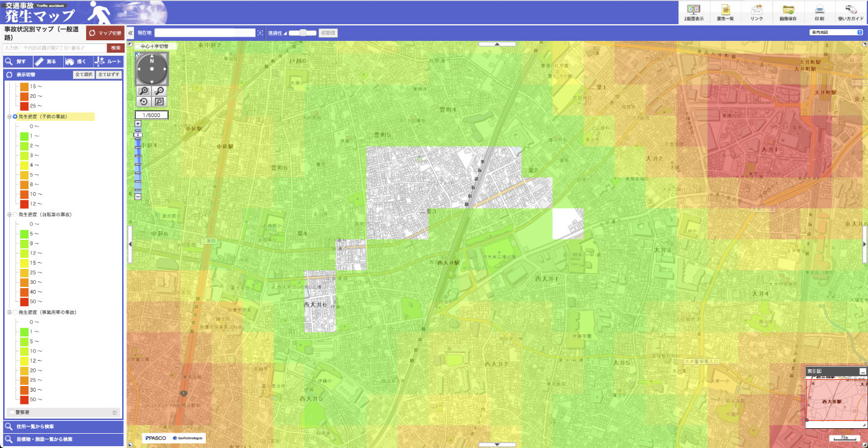The height and width of the screenshot is (448, 868).
Task: Click the top edge arrow handle of the map
Action: click(x=497, y=45)
